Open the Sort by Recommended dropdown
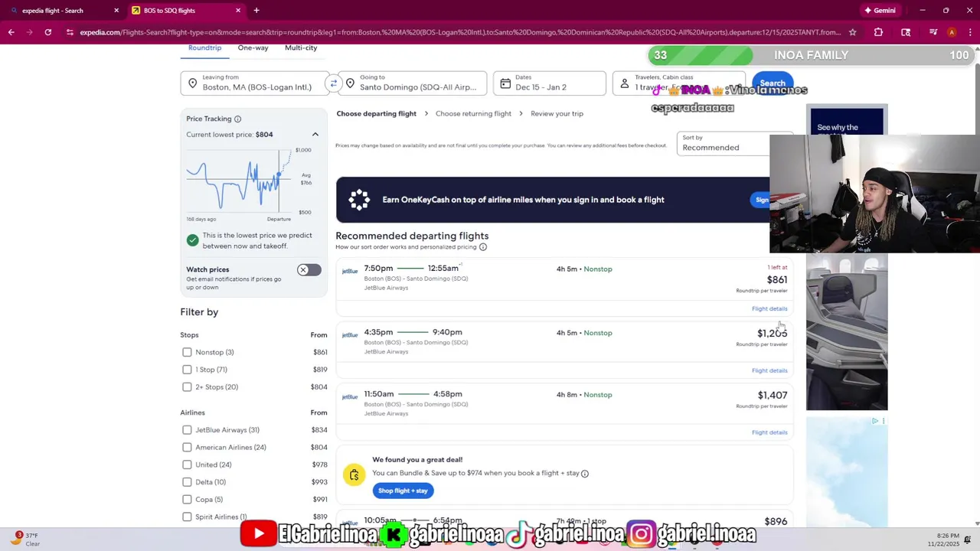Image resolution: width=980 pixels, height=551 pixels. 723,143
